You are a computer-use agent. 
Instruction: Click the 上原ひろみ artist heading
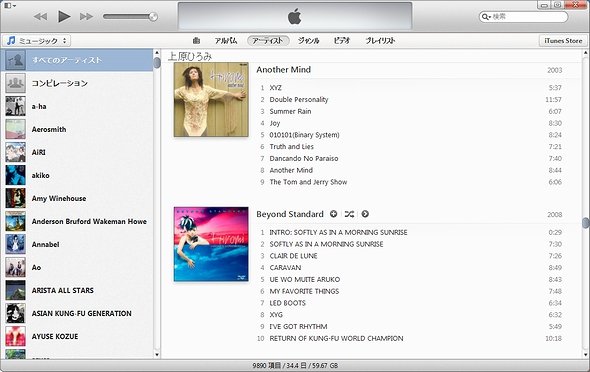tap(190, 56)
